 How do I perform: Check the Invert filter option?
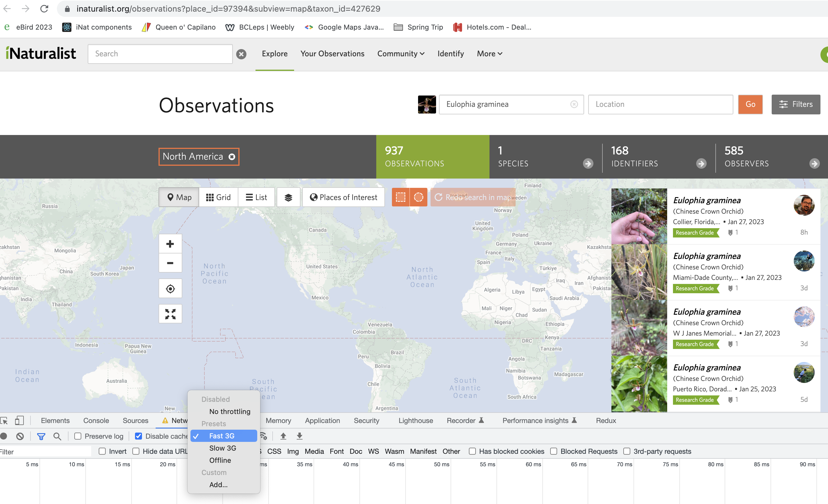click(102, 451)
